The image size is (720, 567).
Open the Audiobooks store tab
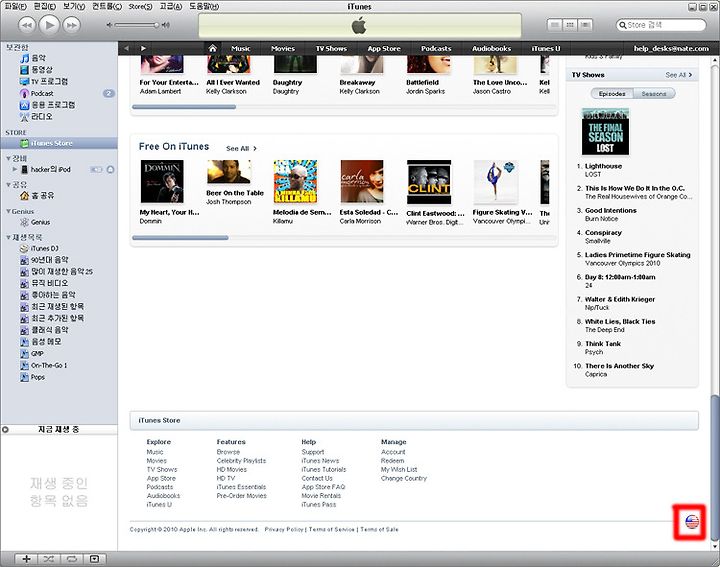pos(491,48)
